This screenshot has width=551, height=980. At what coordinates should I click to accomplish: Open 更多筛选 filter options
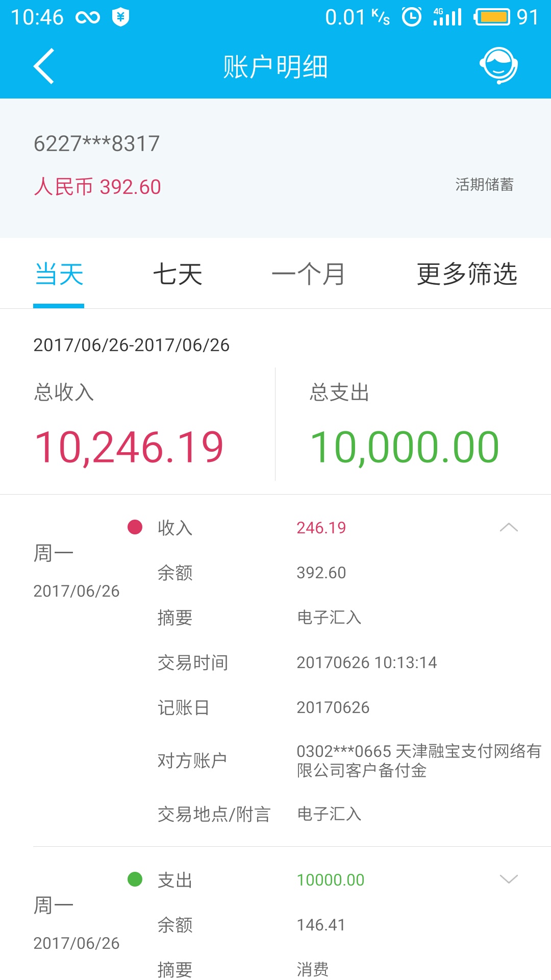click(467, 274)
